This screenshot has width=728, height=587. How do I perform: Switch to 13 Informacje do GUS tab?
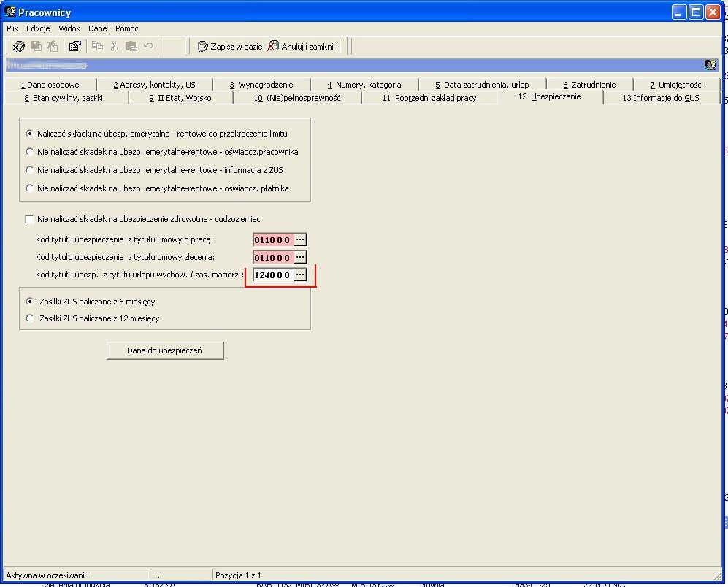[661, 98]
